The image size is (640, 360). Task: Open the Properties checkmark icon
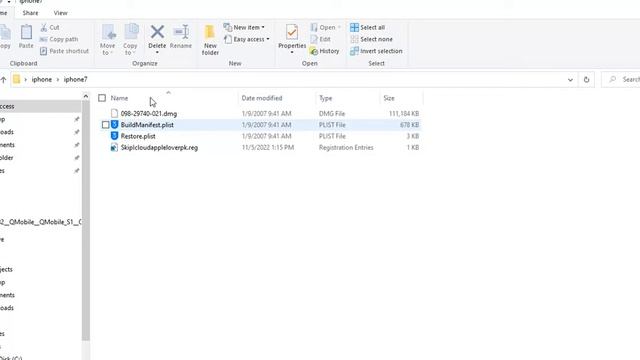292,32
